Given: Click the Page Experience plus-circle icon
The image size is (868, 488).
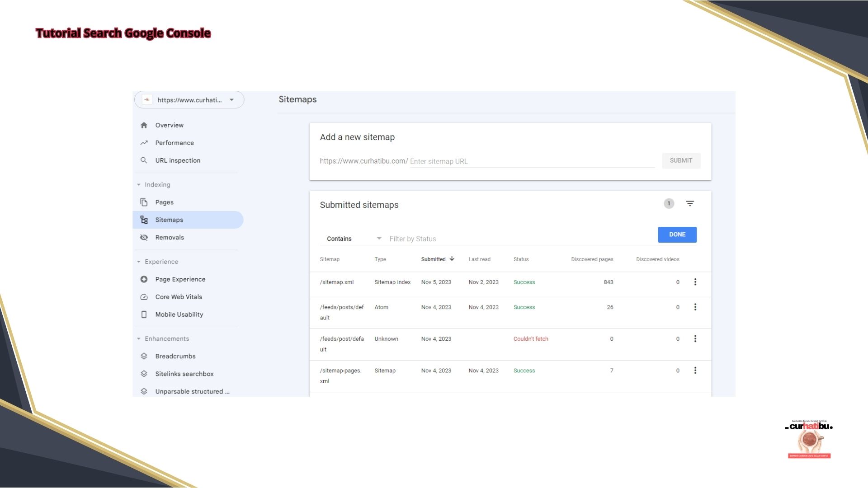Looking at the screenshot, I should click(144, 279).
